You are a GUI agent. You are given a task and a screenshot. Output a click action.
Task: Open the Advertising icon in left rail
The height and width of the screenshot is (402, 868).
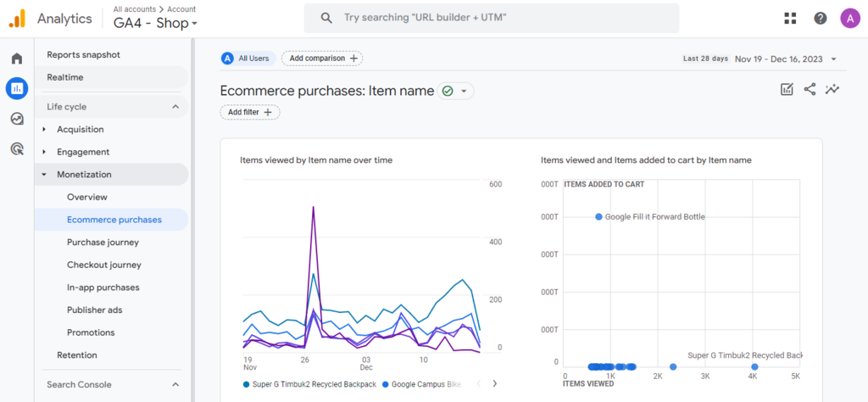16,149
